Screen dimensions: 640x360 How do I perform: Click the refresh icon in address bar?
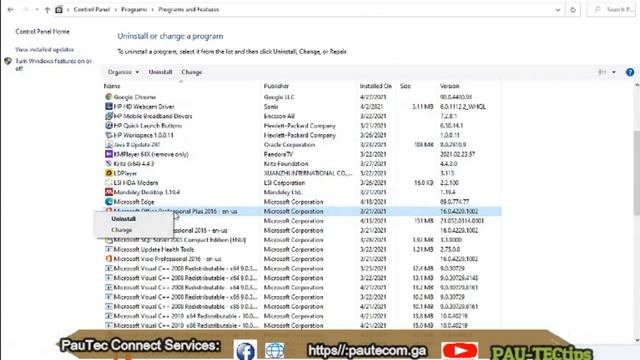click(573, 9)
